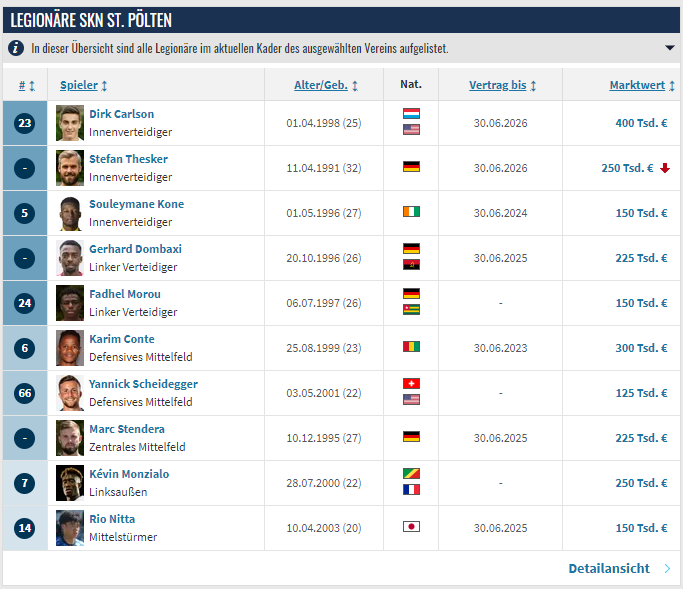Image resolution: width=683 pixels, height=589 pixels.
Task: Open Detailansicht link
Action: (608, 568)
